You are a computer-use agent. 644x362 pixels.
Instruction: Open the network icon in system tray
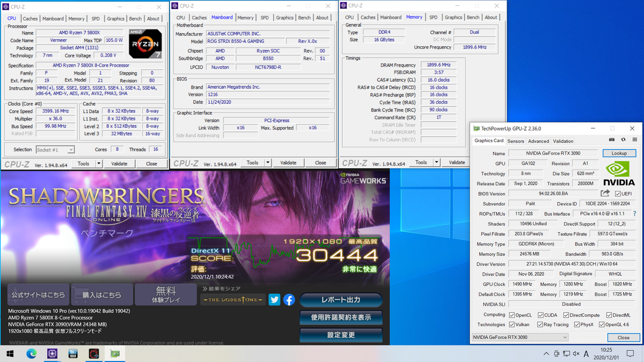(x=567, y=354)
